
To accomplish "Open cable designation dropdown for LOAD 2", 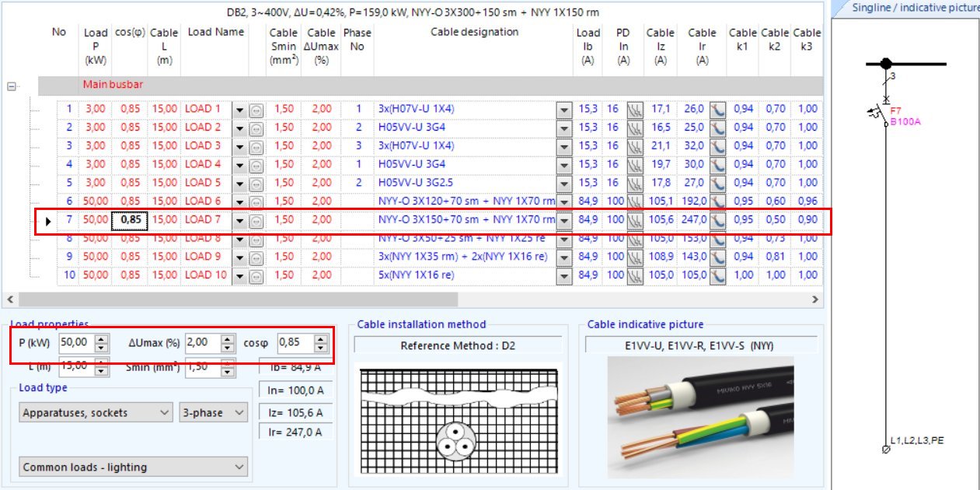I will tap(564, 128).
